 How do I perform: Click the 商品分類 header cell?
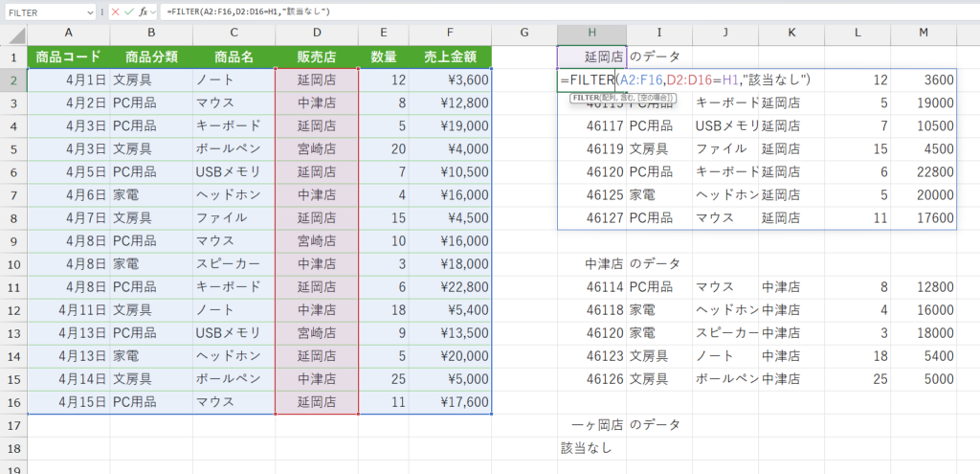click(x=151, y=56)
